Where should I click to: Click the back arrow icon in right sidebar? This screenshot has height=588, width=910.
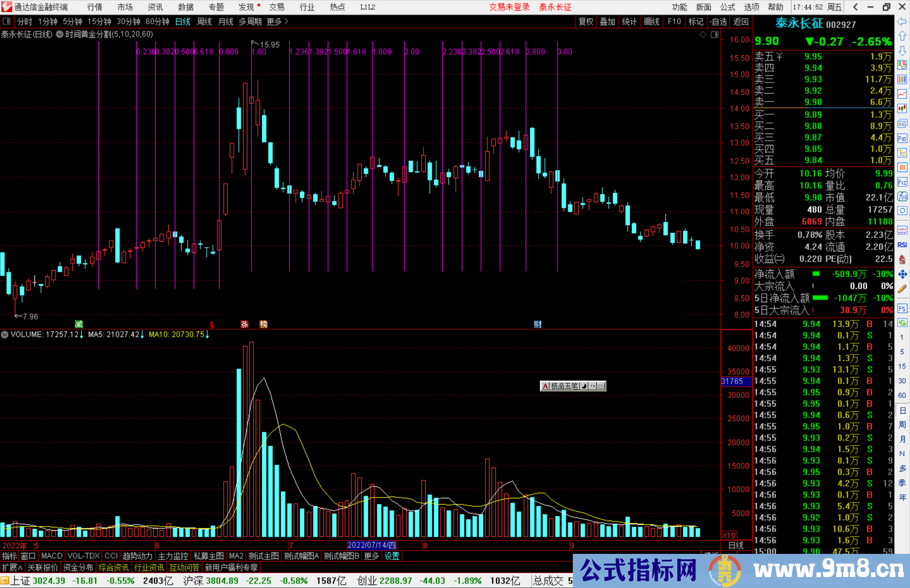coord(902,21)
